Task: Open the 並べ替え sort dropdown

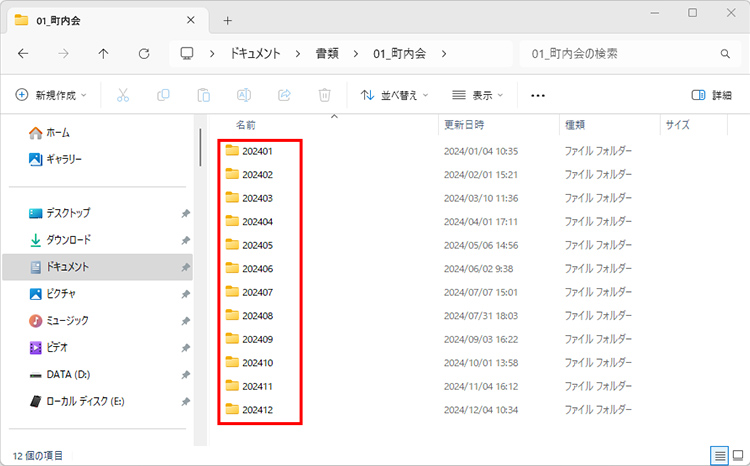Action: pyautogui.click(x=394, y=95)
